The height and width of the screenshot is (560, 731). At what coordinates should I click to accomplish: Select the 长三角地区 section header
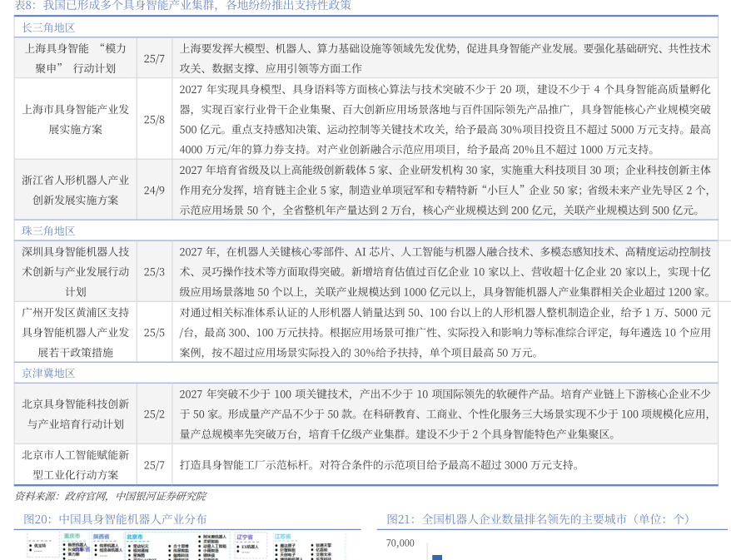[48, 27]
